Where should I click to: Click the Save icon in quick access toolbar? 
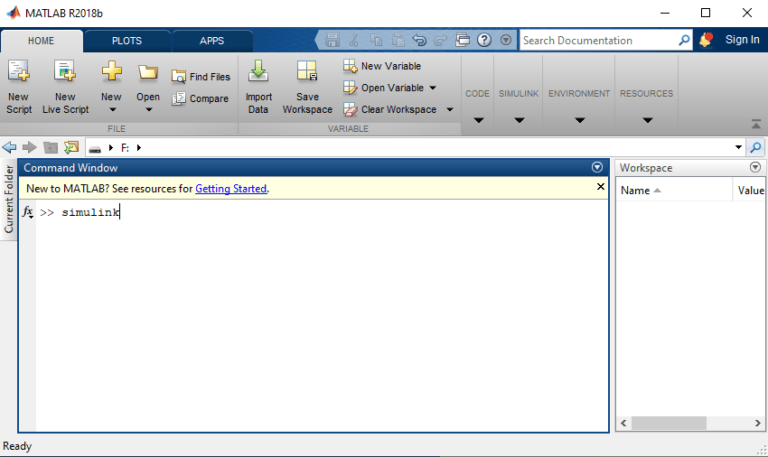click(332, 40)
